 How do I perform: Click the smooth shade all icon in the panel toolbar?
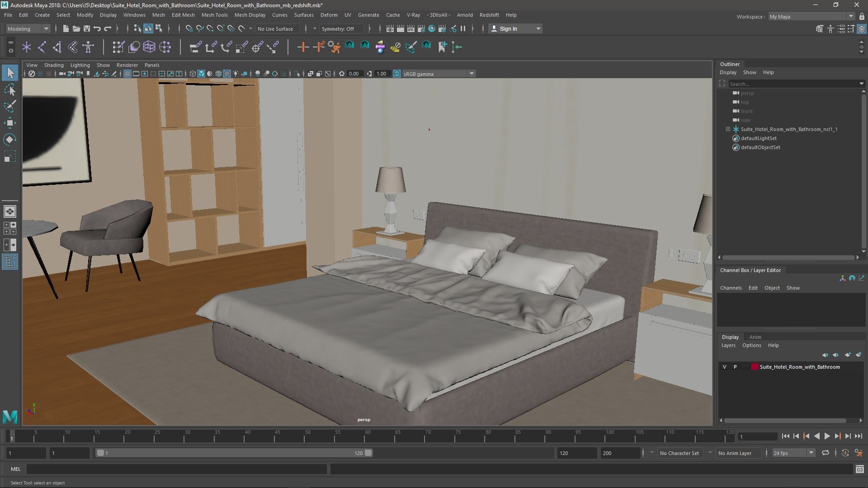click(x=201, y=74)
